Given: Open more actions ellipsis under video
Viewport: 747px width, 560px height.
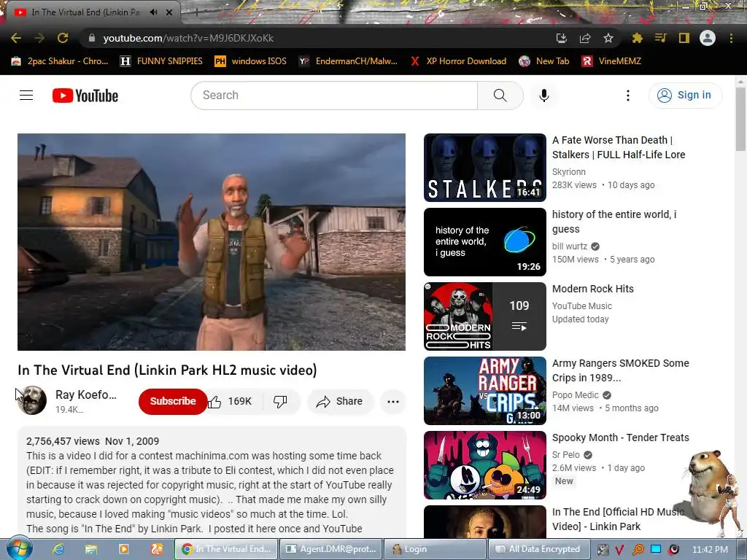Looking at the screenshot, I should tap(393, 402).
